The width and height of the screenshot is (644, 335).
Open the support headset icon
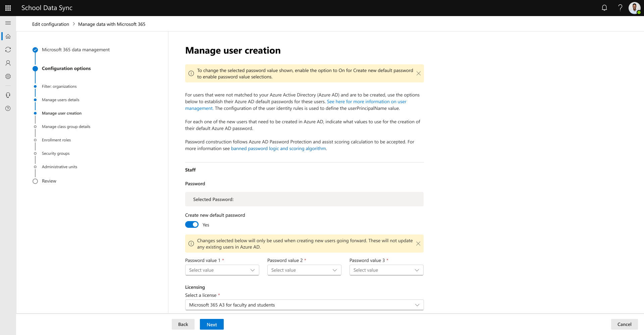(8, 95)
